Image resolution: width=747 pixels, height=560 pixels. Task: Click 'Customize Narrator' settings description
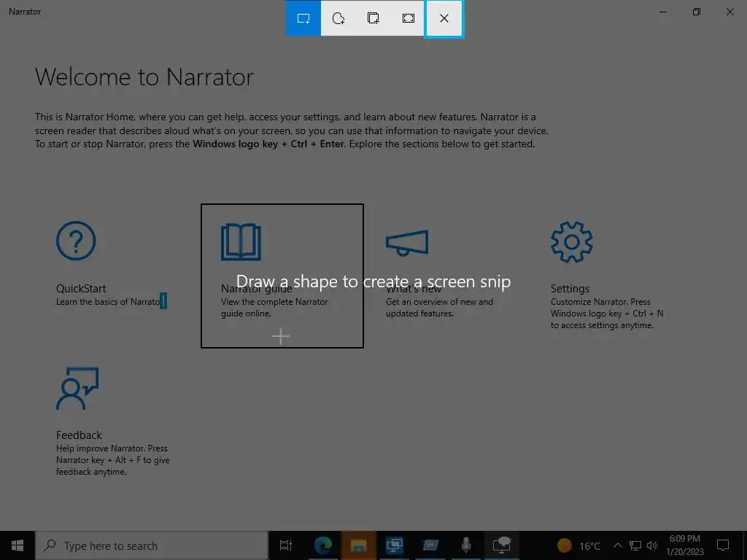click(606, 314)
